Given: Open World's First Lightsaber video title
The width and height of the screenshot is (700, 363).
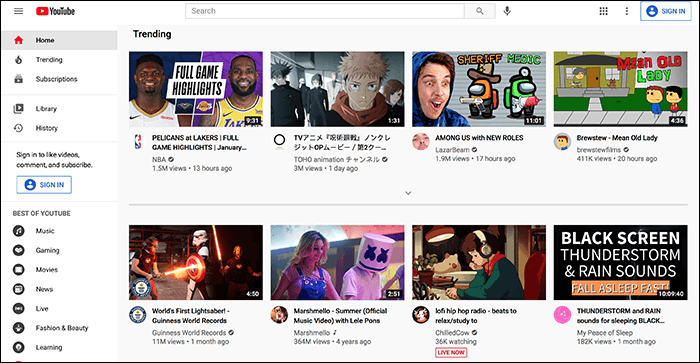Looking at the screenshot, I should click(x=191, y=316).
